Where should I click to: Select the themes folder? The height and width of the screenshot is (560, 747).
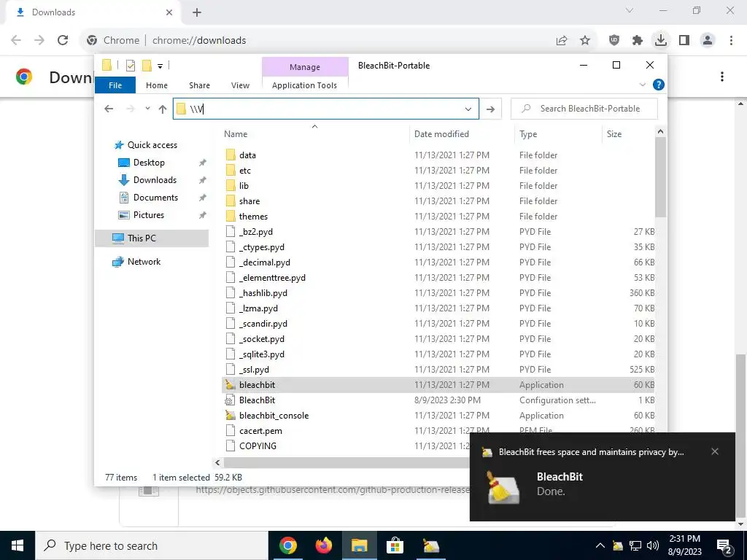coord(438,216)
